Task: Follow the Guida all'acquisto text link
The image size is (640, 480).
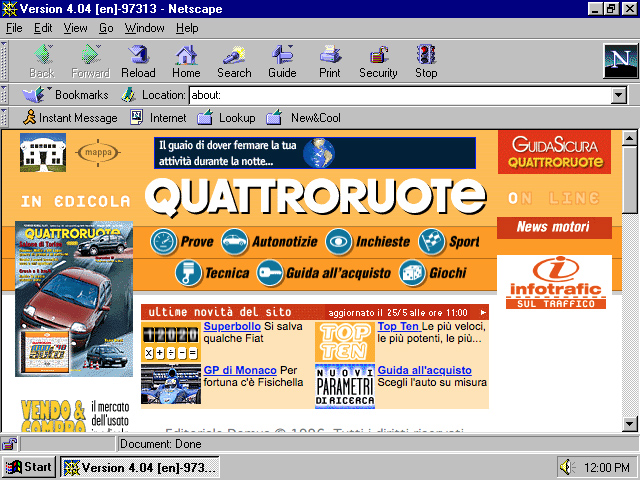Action: (424, 370)
